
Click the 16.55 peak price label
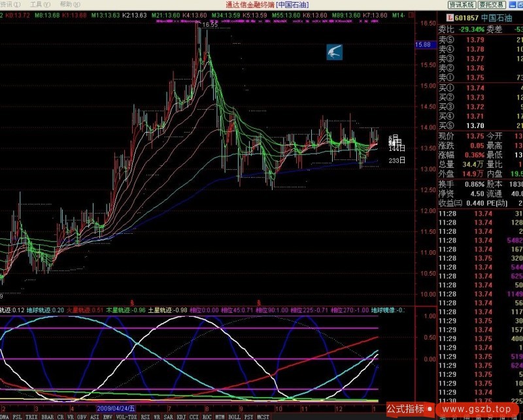coord(209,25)
